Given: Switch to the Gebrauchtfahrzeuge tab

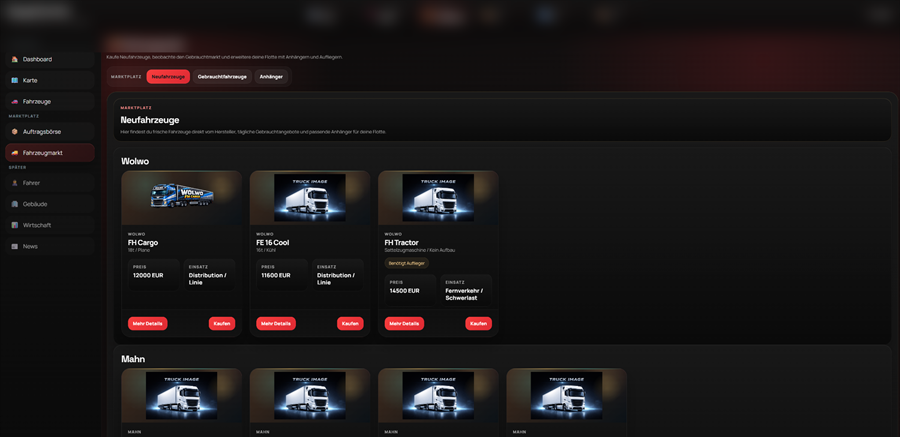Looking at the screenshot, I should coord(222,77).
